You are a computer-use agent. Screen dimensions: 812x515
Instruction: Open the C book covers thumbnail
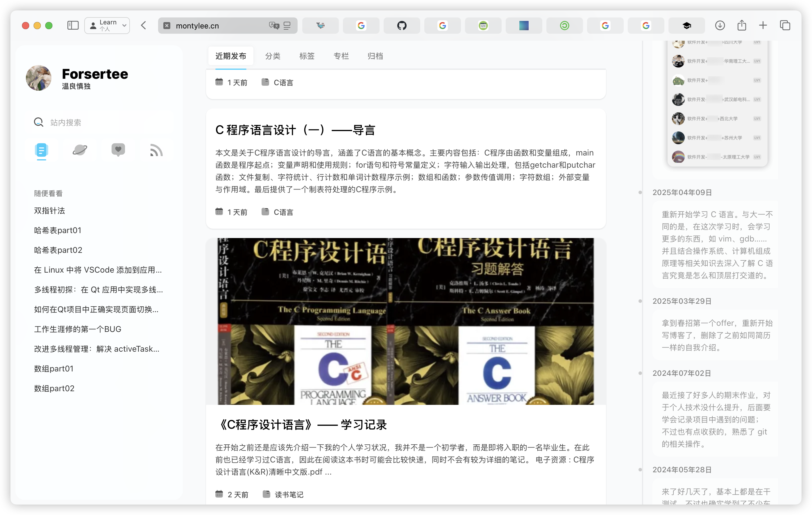click(x=406, y=321)
